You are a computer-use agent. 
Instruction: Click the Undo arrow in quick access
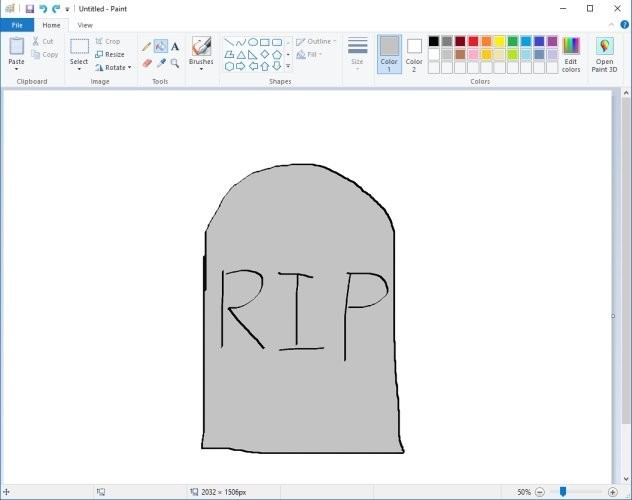43,8
